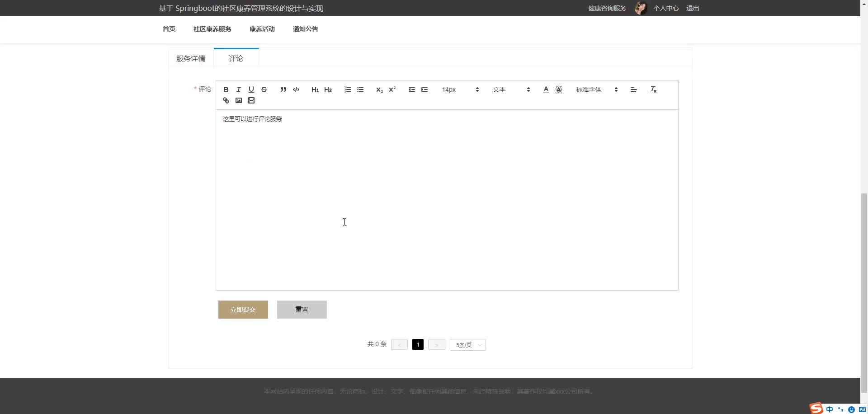Insert a hyperlink
868x414 pixels.
(226, 100)
